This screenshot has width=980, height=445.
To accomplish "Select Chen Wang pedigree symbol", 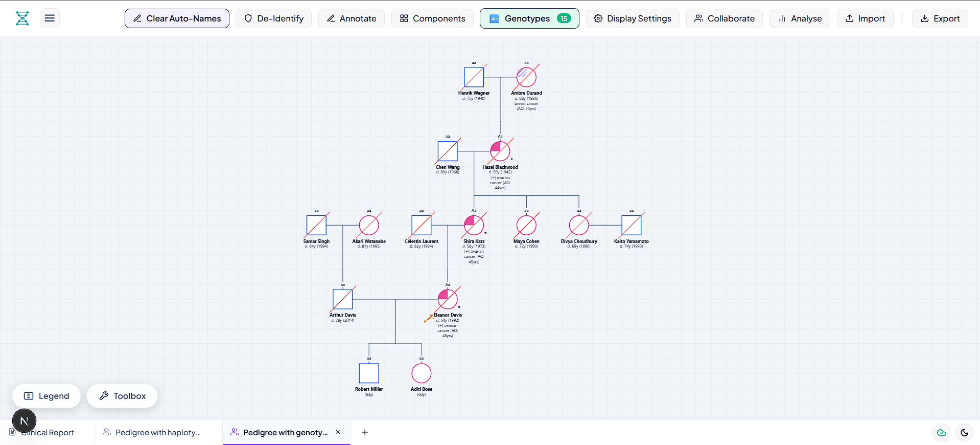I will [448, 151].
